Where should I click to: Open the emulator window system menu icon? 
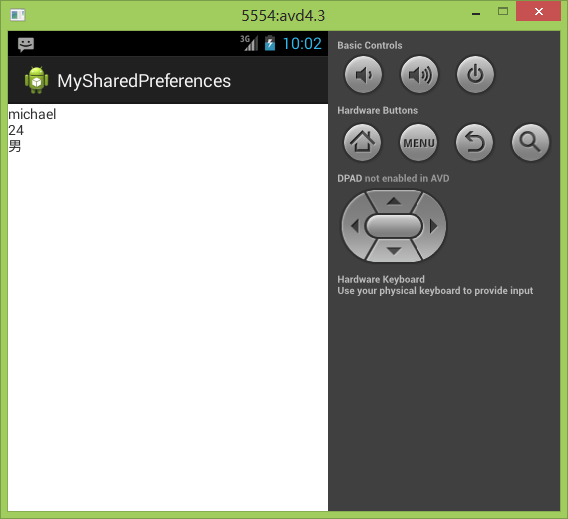tap(17, 15)
